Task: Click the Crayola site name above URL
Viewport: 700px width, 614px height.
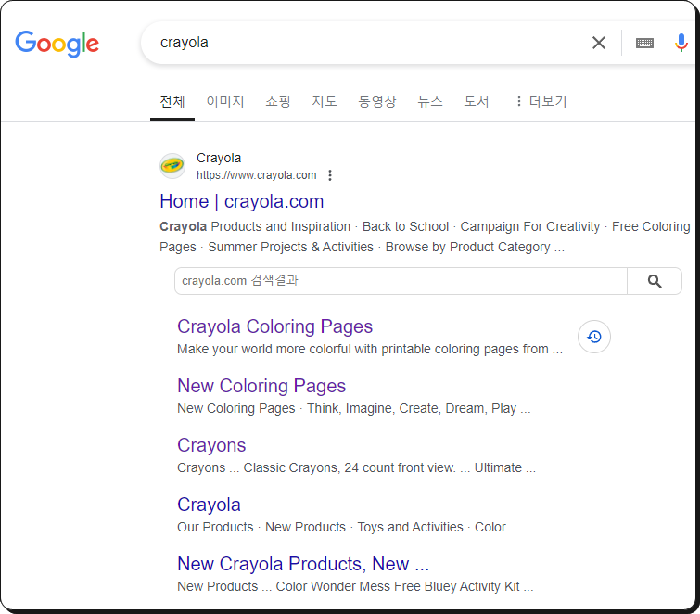Action: [x=218, y=158]
